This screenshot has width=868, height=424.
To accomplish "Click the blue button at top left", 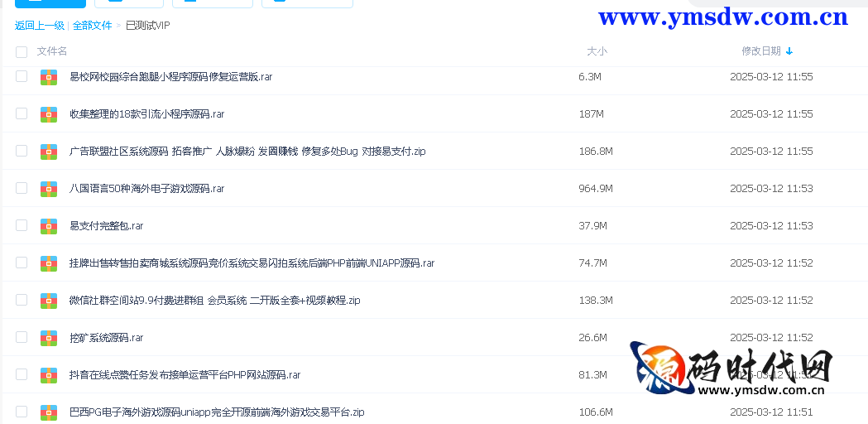I will (x=50, y=3).
